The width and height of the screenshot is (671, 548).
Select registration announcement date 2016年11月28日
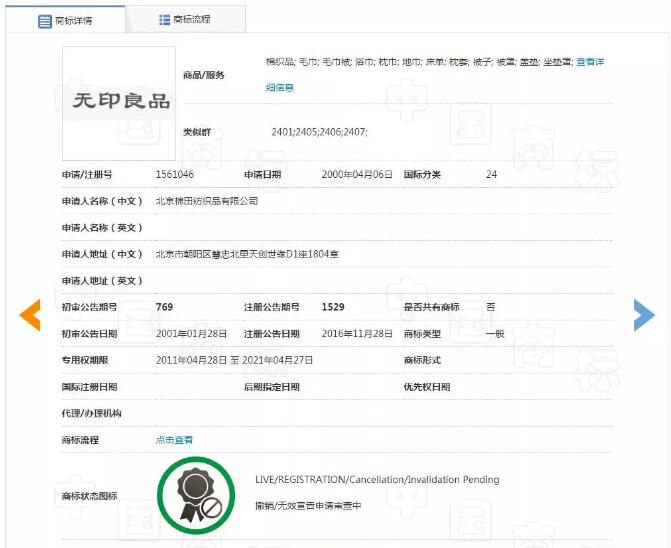[x=357, y=334]
